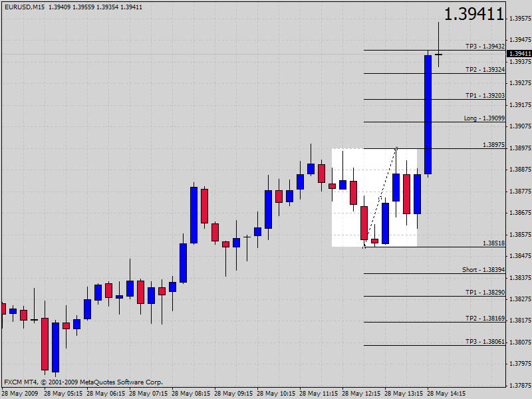Click the 28 May 11:15 time label
The width and height of the screenshot is (532, 399).
coord(319,394)
